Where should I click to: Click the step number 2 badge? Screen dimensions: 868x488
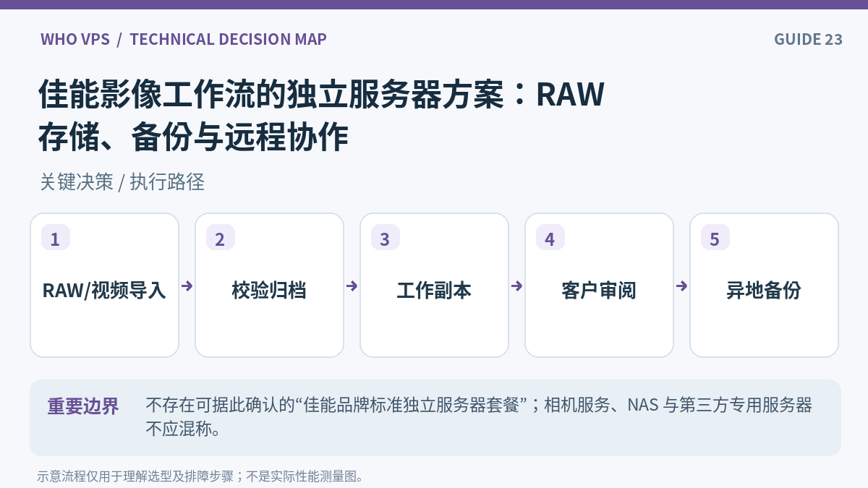pyautogui.click(x=221, y=238)
